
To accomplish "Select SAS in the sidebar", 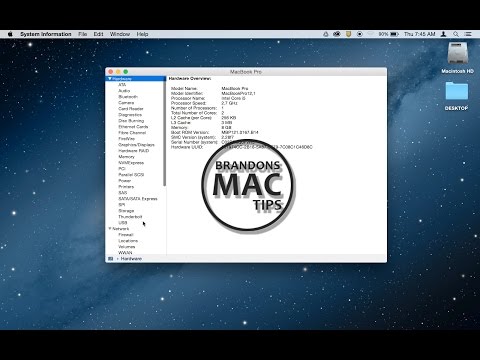I will pos(122,193).
